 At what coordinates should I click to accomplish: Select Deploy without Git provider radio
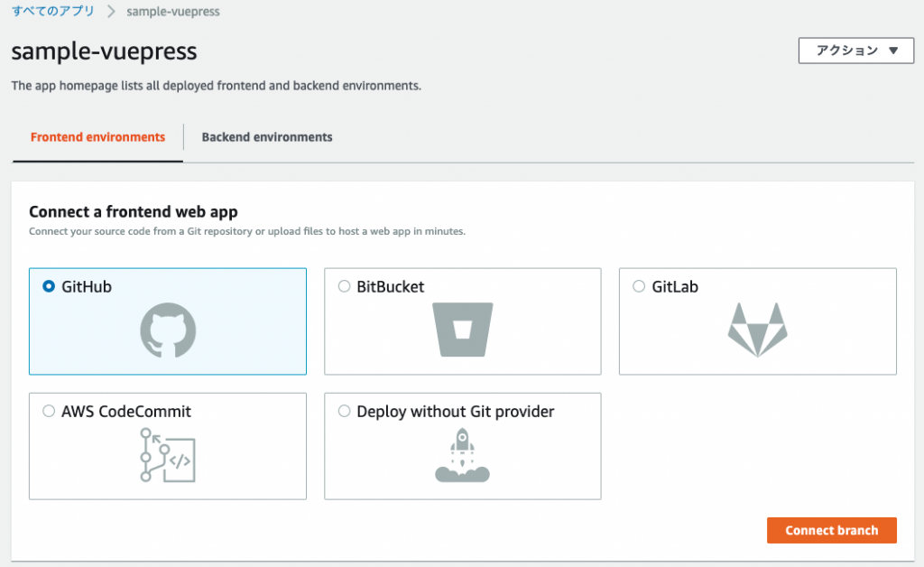click(x=344, y=411)
